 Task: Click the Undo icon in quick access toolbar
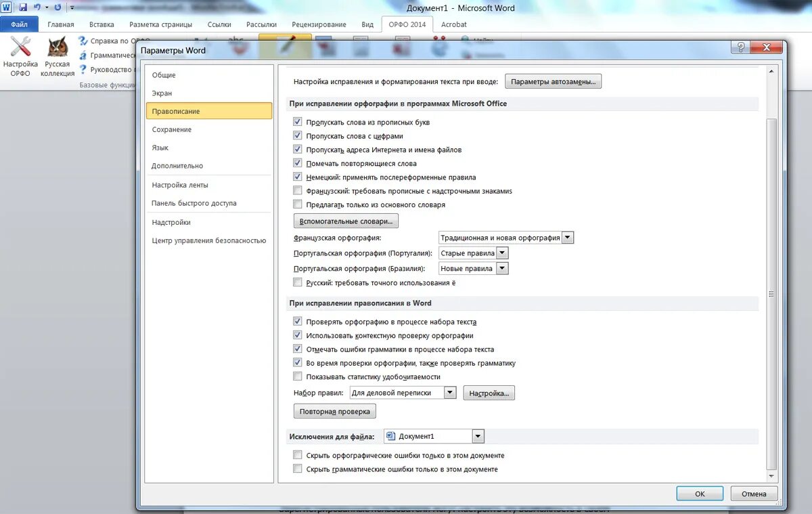click(38, 7)
